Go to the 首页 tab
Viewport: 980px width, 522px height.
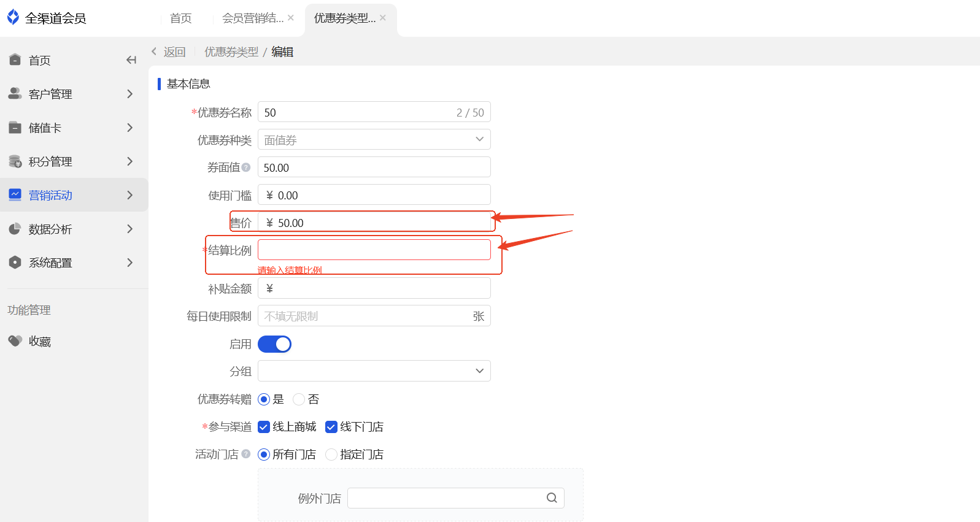(x=180, y=18)
